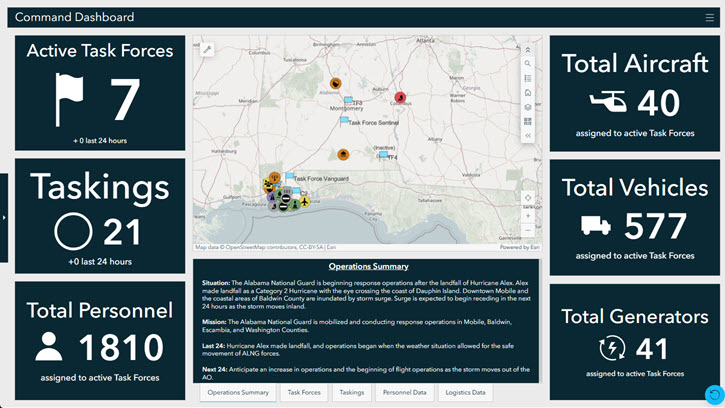Click the Command Dashboard title
Viewport: 725px width, 408px height.
[74, 18]
